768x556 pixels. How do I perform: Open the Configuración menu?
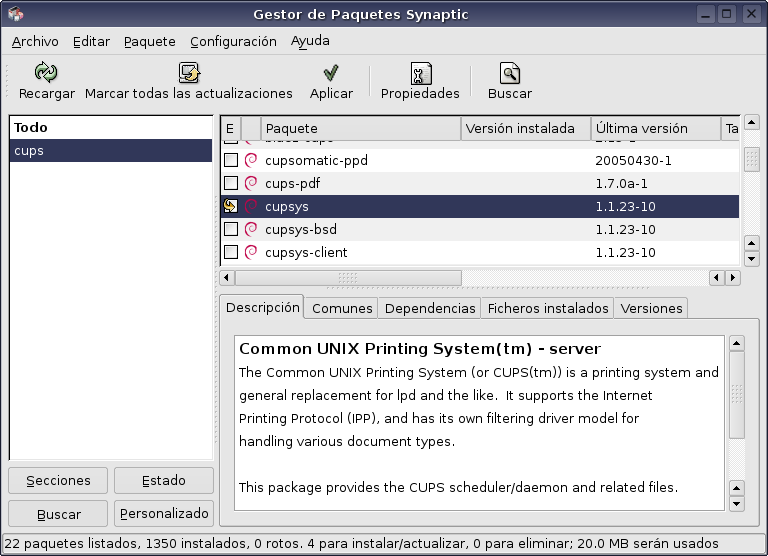pyautogui.click(x=233, y=42)
